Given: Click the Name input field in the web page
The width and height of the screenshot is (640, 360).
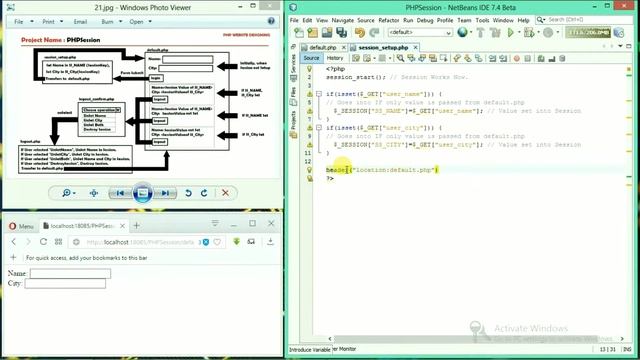Looking at the screenshot, I should [x=70, y=273].
